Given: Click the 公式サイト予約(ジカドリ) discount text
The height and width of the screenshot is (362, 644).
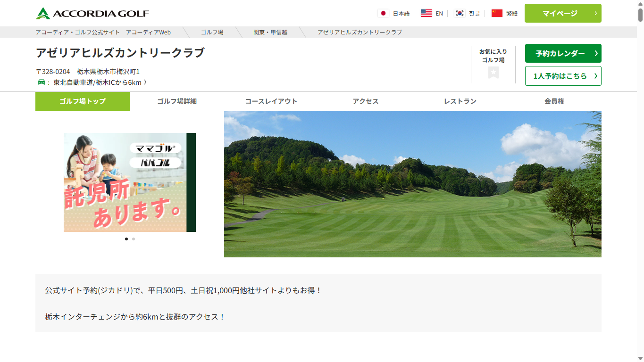Looking at the screenshot, I should pyautogui.click(x=184, y=290).
